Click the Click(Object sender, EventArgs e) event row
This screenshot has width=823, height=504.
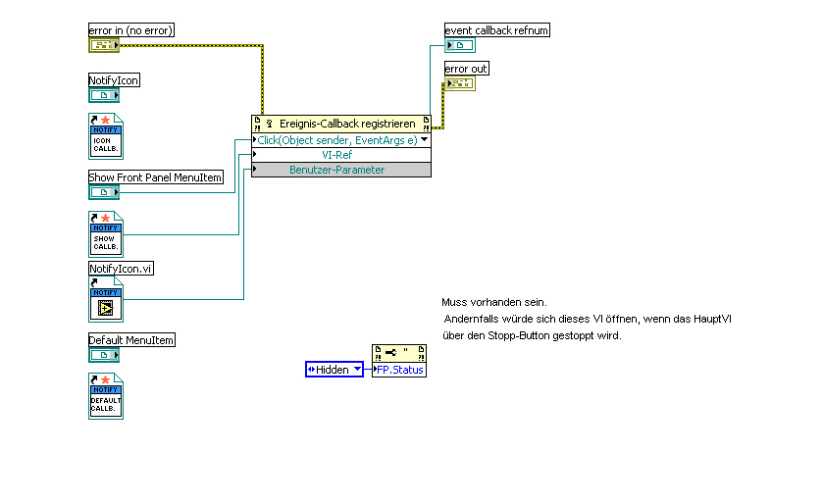pyautogui.click(x=341, y=140)
